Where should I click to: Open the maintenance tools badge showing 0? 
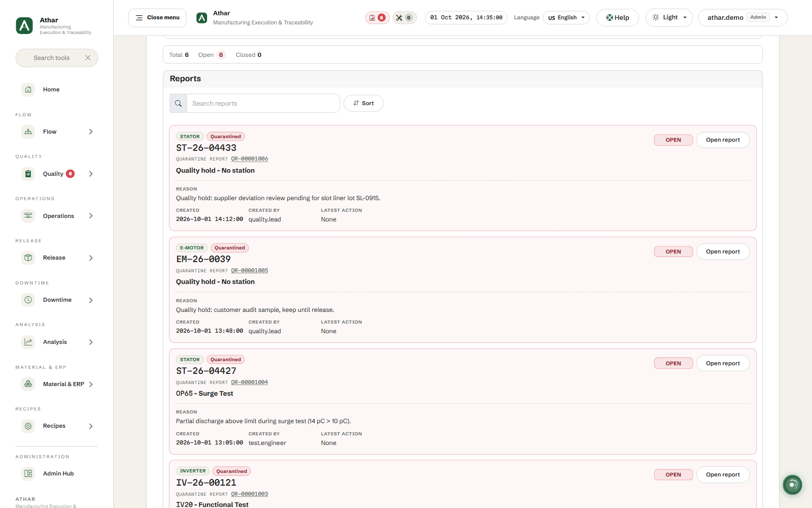404,18
